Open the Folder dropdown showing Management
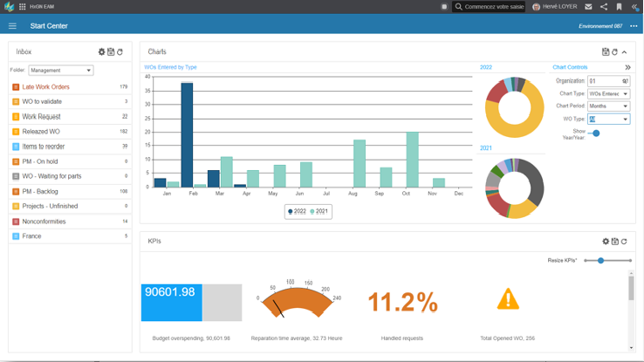 [x=60, y=71]
